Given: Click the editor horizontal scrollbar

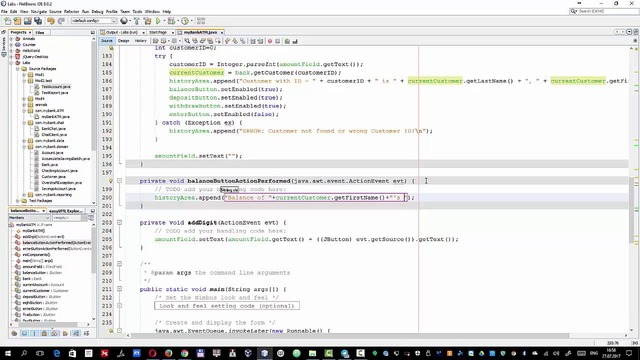Looking at the screenshot, I should click(x=350, y=336).
